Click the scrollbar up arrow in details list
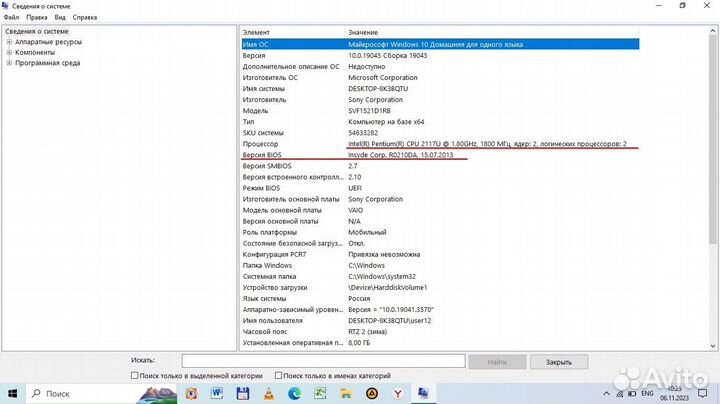 pyautogui.click(x=713, y=31)
